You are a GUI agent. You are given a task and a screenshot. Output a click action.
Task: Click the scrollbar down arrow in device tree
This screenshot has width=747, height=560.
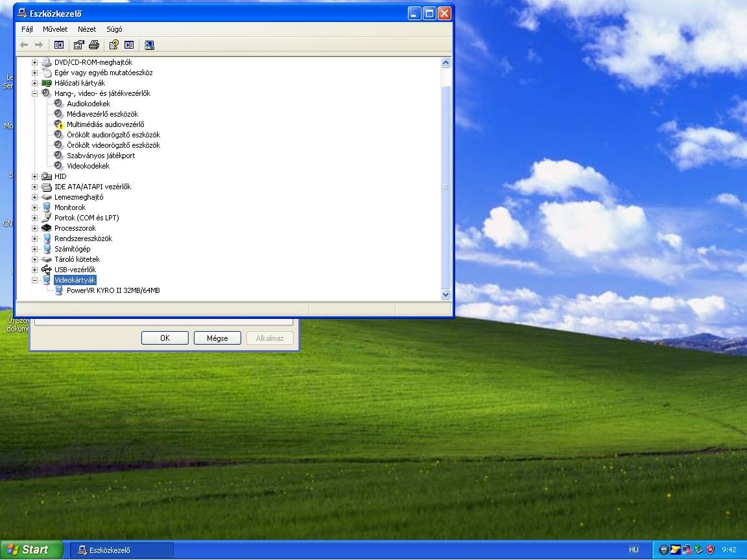point(446,295)
